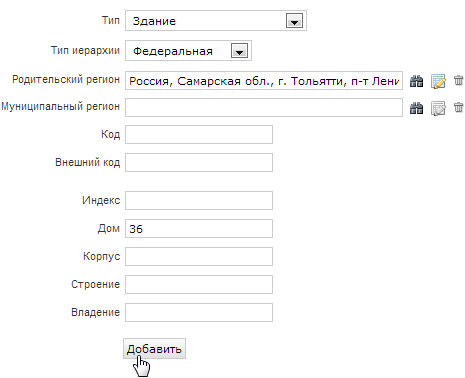Screen dimensions: 465x378
Task: Click the greyed edit icon for Муниципальный регион
Action: click(438, 108)
